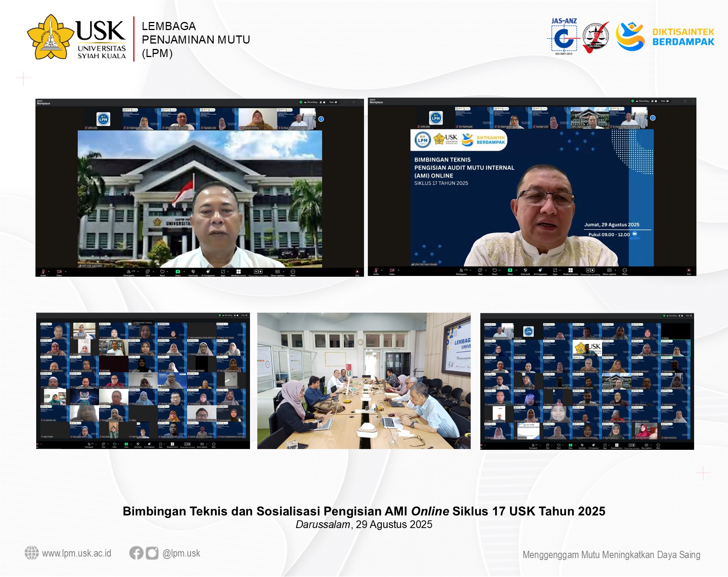
Task: Open More menu in the AMI slide meeting
Action: 625,271
